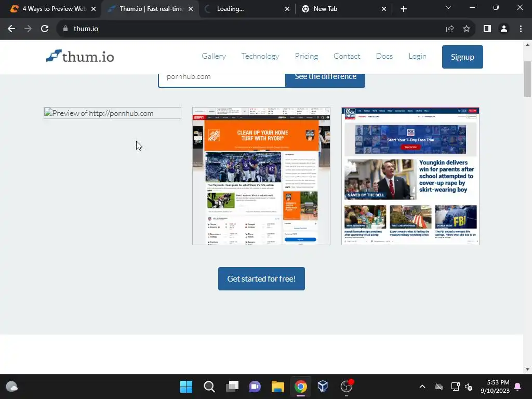The width and height of the screenshot is (532, 399).
Task: Click the 'See the difference' button
Action: (x=325, y=81)
